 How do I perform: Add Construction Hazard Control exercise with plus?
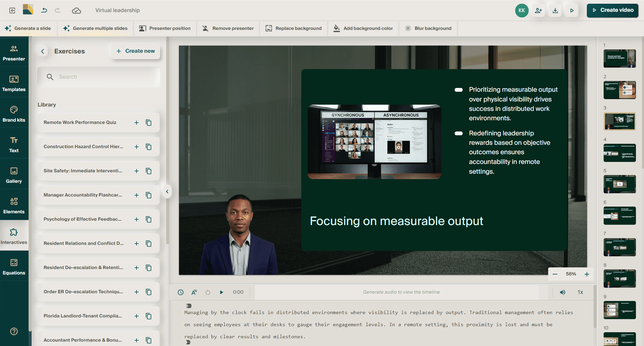click(x=137, y=147)
